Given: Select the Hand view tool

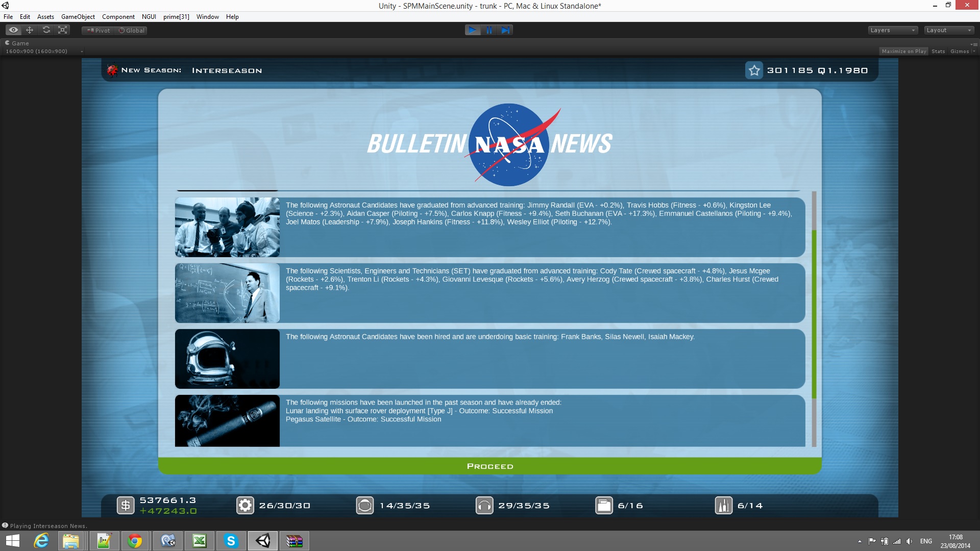Looking at the screenshot, I should coord(13,30).
